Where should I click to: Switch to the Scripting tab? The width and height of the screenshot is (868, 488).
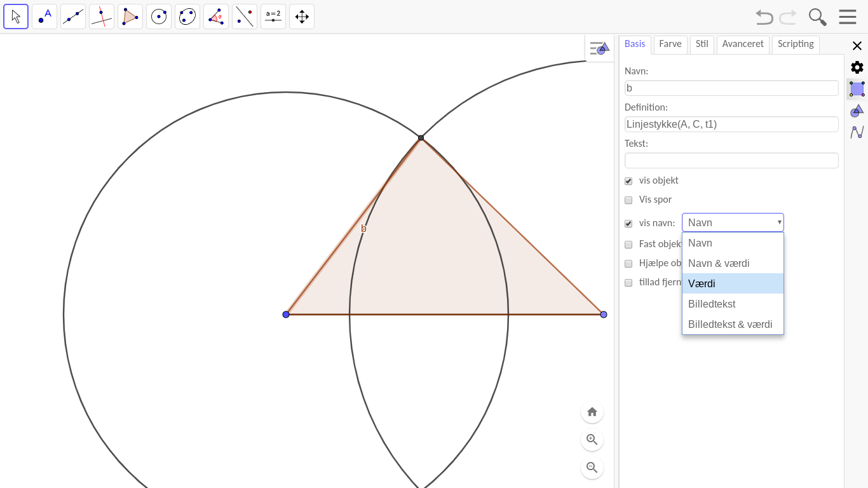796,44
